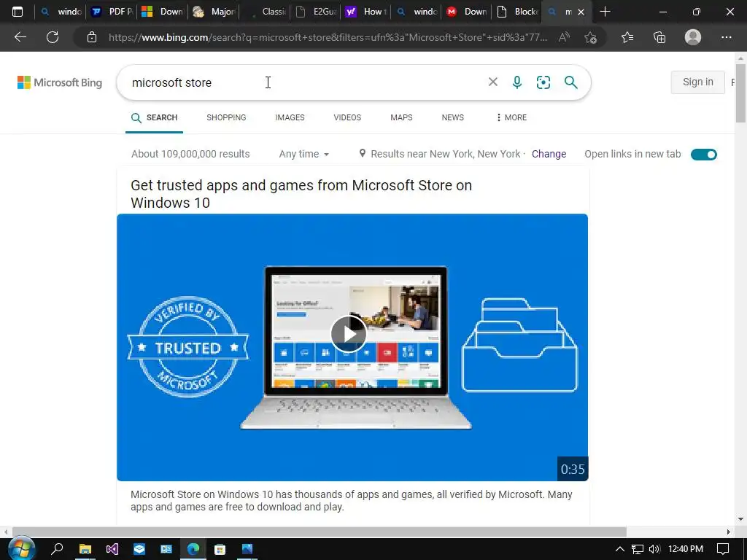Switch to the MAPS tab
Screen dimensions: 747x560
pos(402,117)
